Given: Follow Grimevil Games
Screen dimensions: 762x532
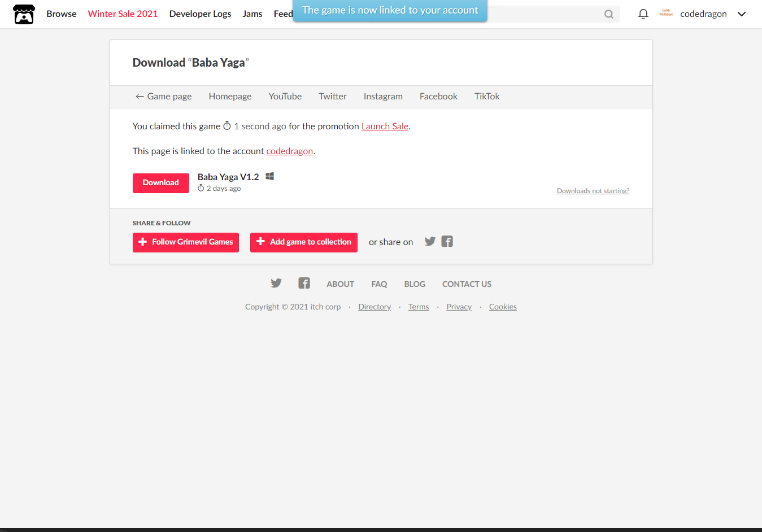Looking at the screenshot, I should (x=186, y=242).
